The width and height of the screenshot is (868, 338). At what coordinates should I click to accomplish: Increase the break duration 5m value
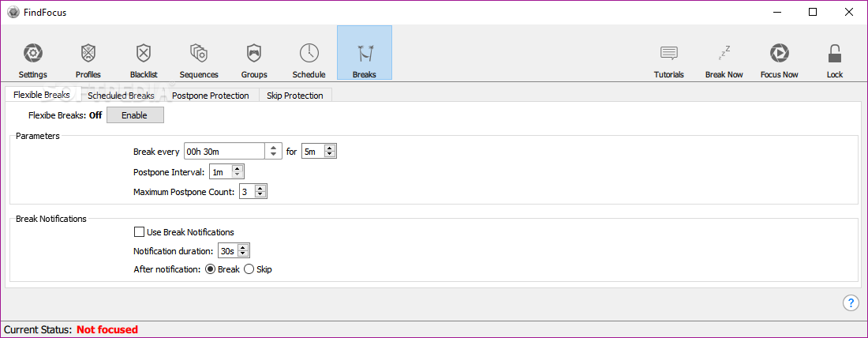330,148
